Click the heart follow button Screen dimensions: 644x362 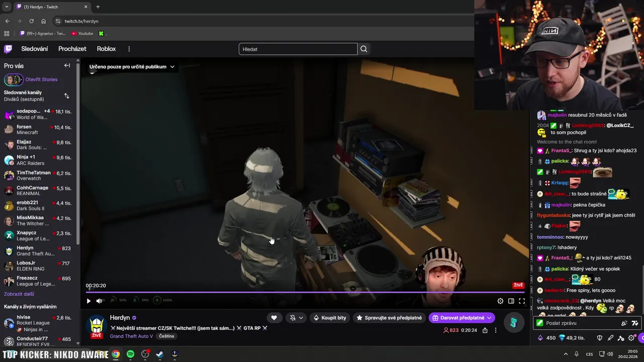tap(274, 318)
